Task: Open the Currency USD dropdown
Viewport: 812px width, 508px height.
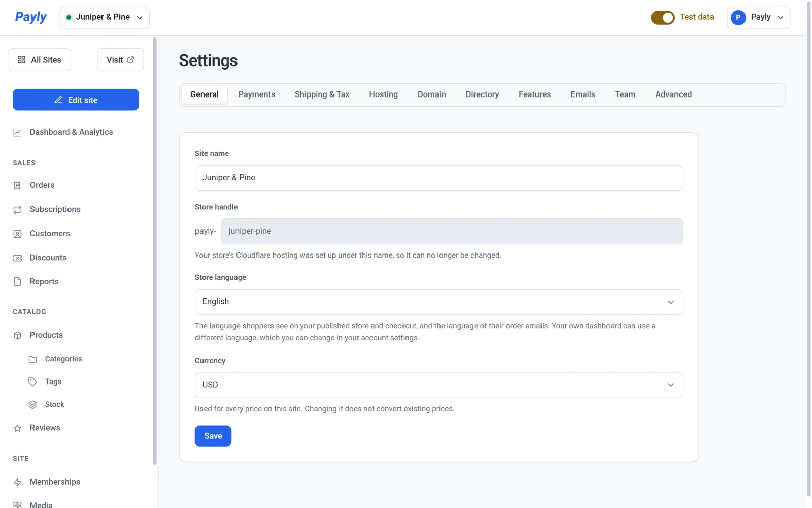Action: (x=438, y=385)
